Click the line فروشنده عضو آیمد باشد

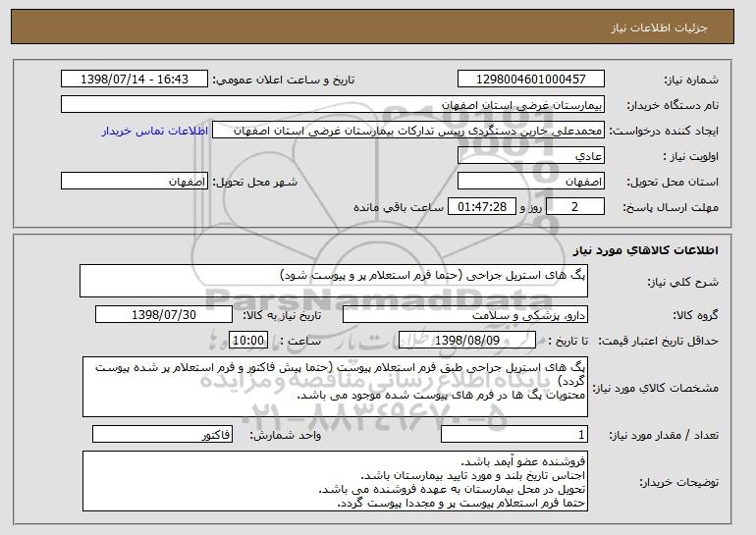point(522,461)
